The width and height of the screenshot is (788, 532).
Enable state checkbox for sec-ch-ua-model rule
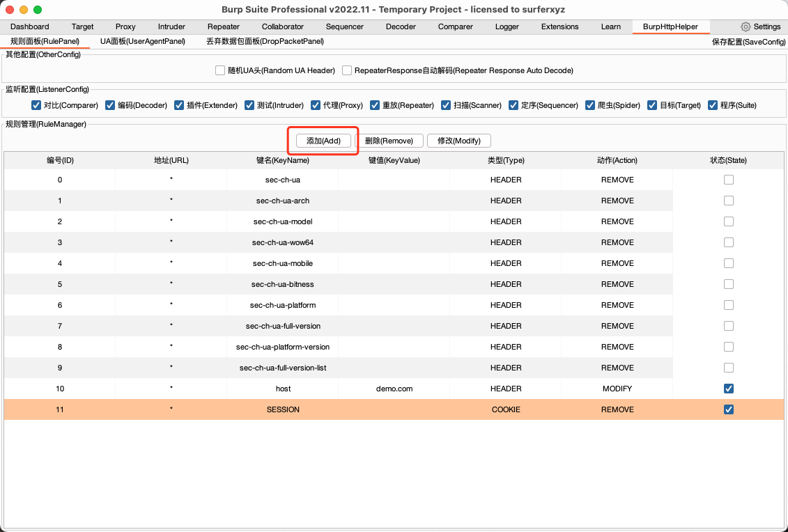(x=729, y=221)
